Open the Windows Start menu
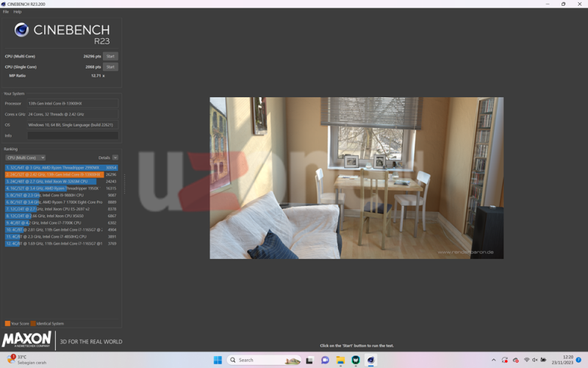The height and width of the screenshot is (368, 588). (x=218, y=360)
